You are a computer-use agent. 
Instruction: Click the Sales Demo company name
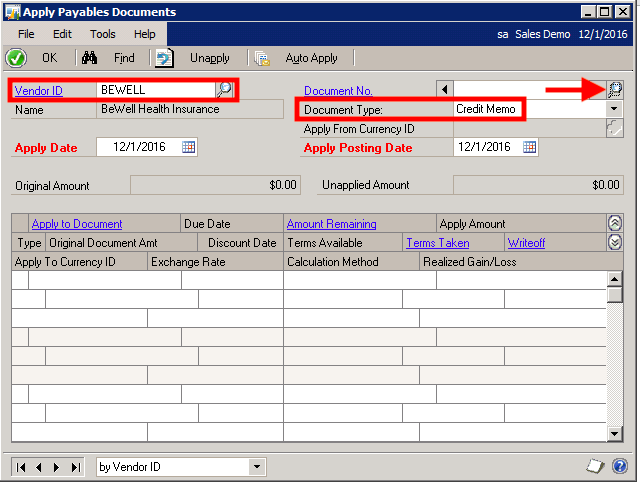[x=542, y=34]
